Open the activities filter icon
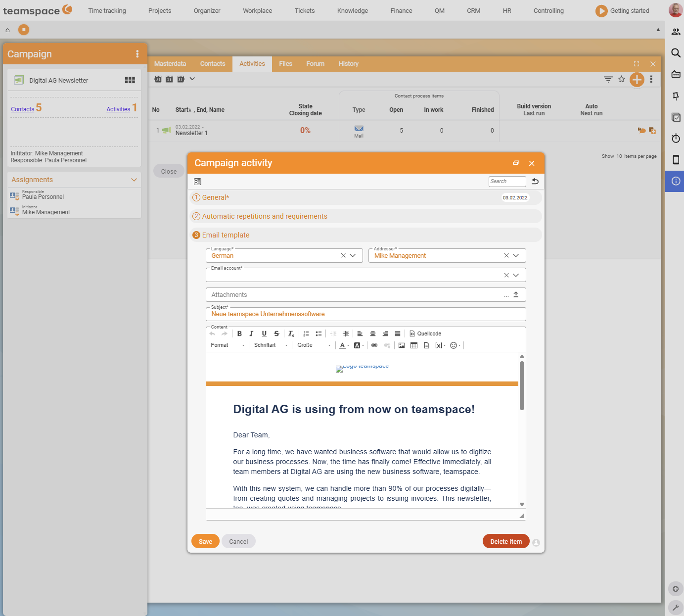Screen dimensions: 684x616 click(608, 79)
